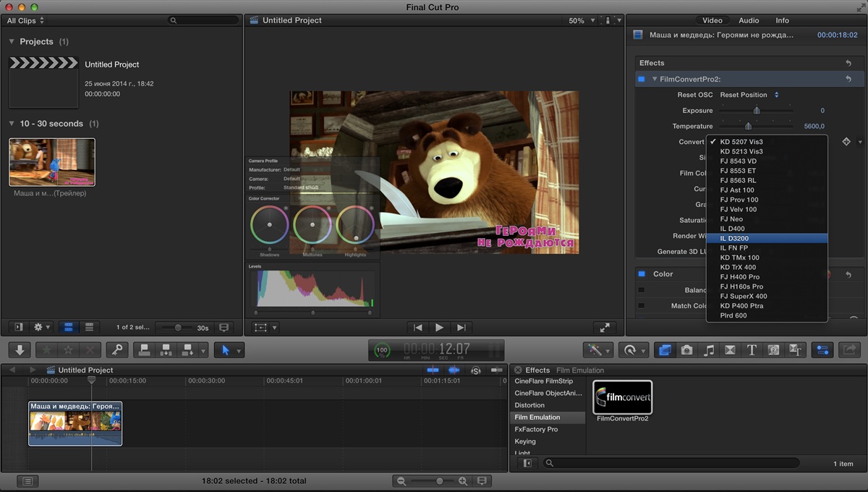
Task: Go to next edit point
Action: [461, 328]
